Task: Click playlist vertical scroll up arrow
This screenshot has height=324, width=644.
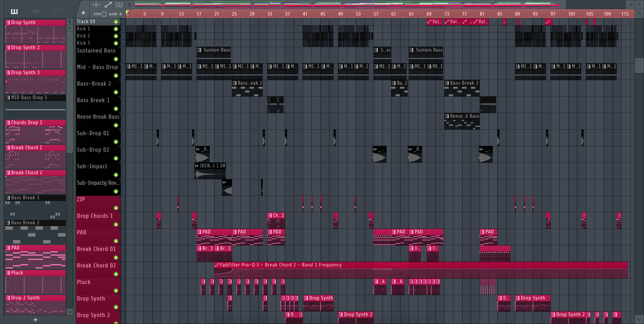Action: click(x=639, y=14)
